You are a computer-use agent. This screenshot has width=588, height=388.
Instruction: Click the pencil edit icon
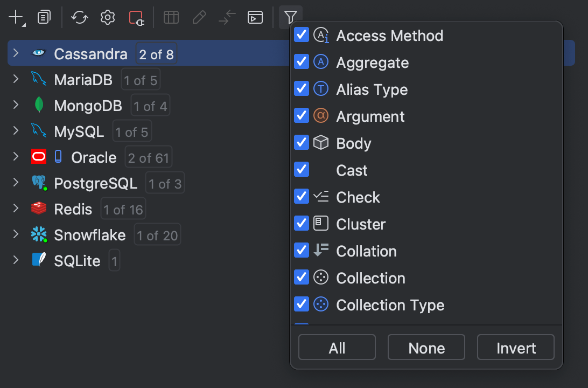pyautogui.click(x=199, y=17)
